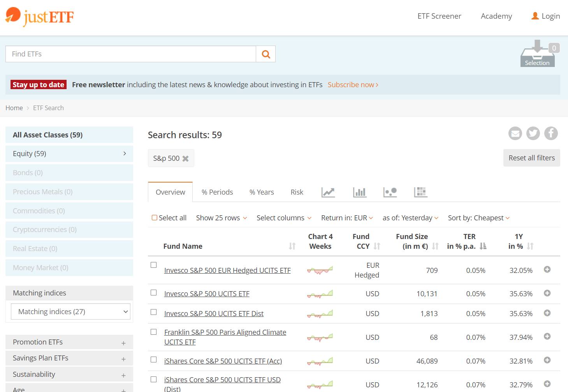Open Invesco S&P 500 UCITS ETF Dist link
This screenshot has width=568, height=392.
coord(214,313)
